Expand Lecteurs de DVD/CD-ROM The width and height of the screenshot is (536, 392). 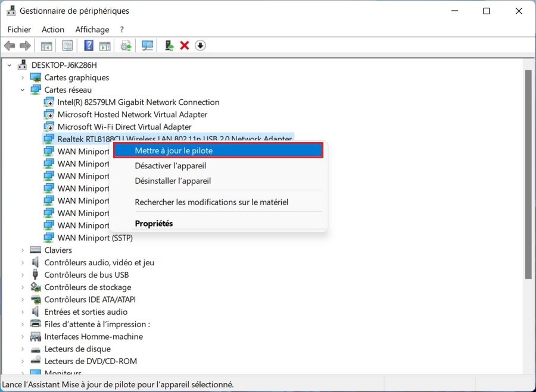(23, 361)
